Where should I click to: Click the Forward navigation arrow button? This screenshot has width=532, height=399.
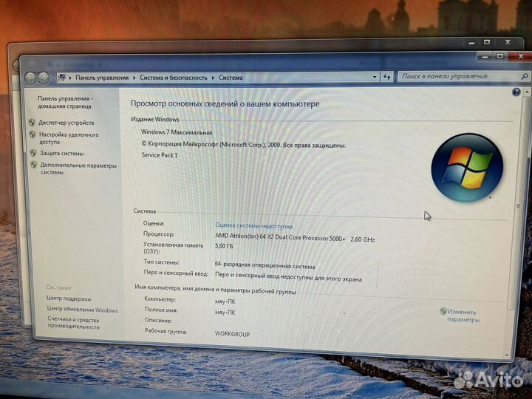44,78
